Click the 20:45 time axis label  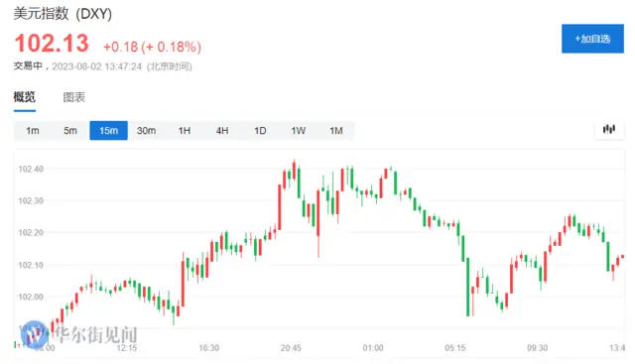coord(291,348)
